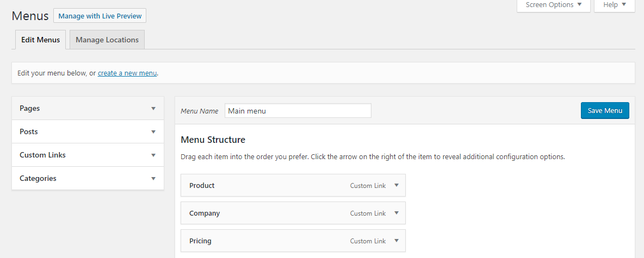Expand the Posts panel arrow

pyautogui.click(x=153, y=132)
